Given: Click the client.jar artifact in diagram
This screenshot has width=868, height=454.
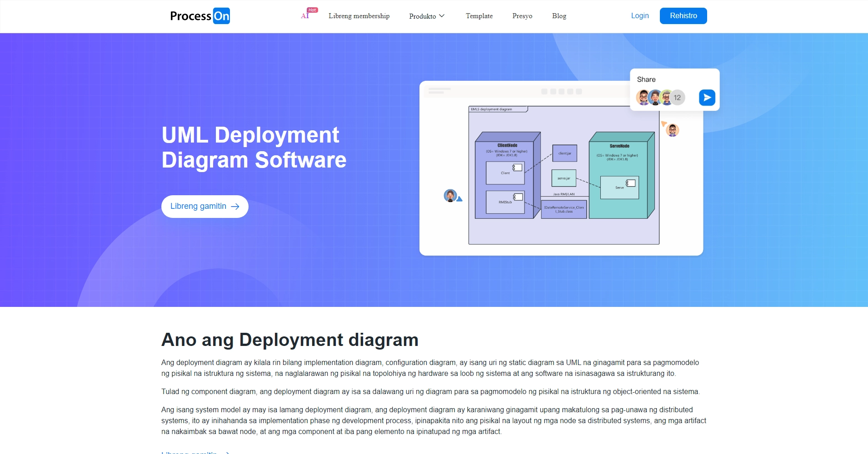Looking at the screenshot, I should click(x=565, y=153).
